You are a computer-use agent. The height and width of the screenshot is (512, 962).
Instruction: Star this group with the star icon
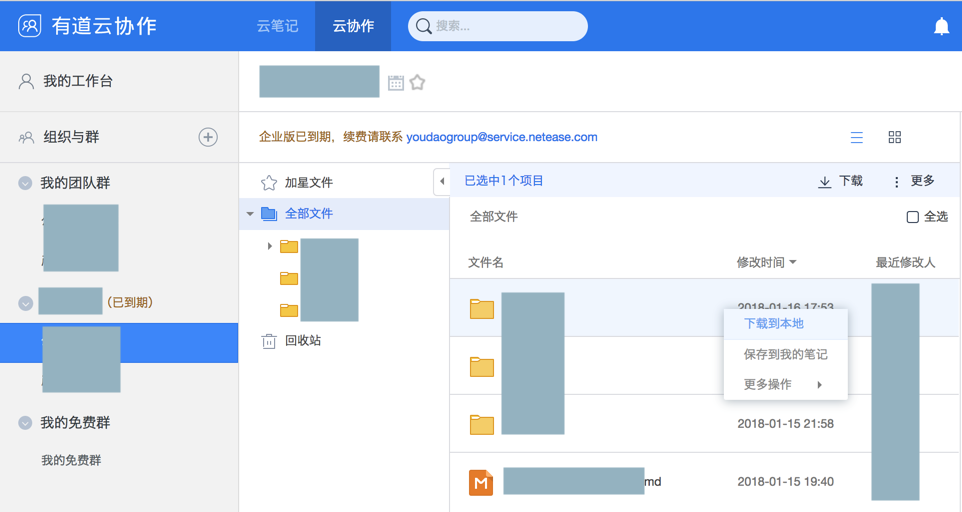point(418,83)
